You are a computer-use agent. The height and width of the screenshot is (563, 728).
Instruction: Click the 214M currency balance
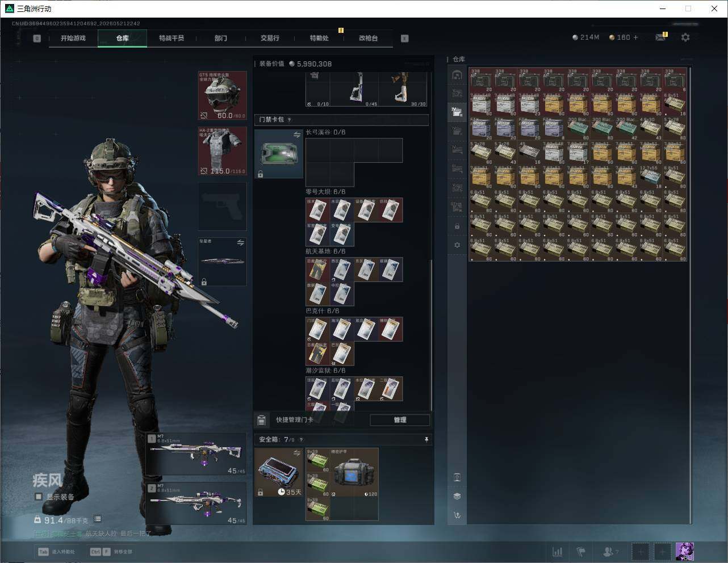click(585, 37)
